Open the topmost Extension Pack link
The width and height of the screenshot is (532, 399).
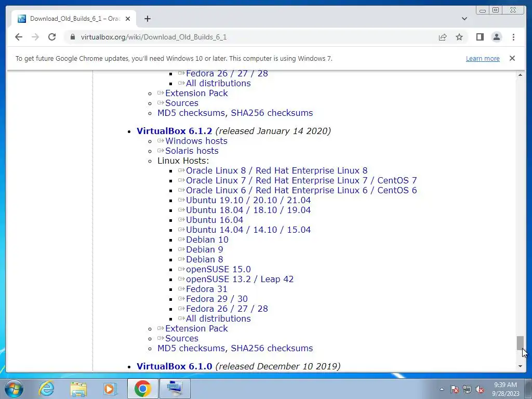point(196,93)
